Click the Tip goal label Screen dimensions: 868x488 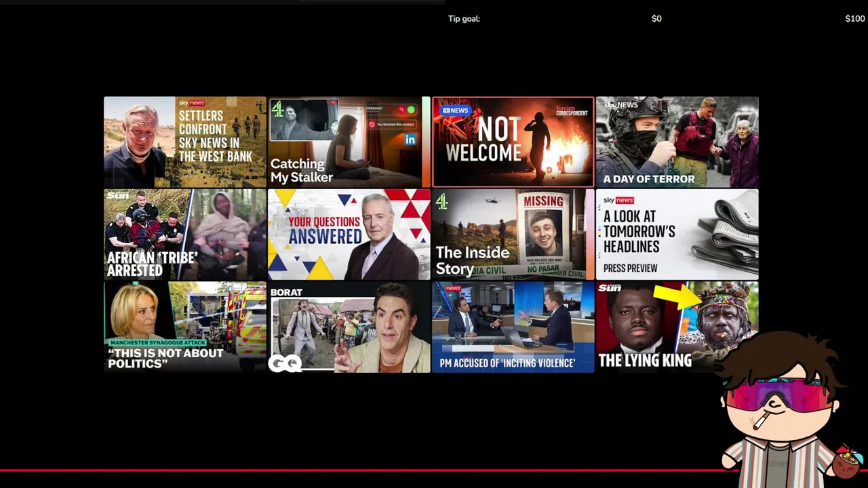pyautogui.click(x=464, y=19)
